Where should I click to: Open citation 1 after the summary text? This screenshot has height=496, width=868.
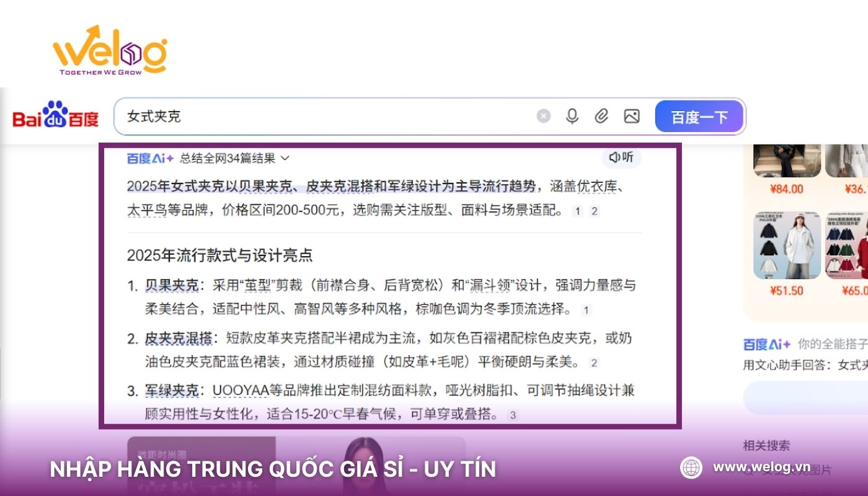click(x=577, y=211)
